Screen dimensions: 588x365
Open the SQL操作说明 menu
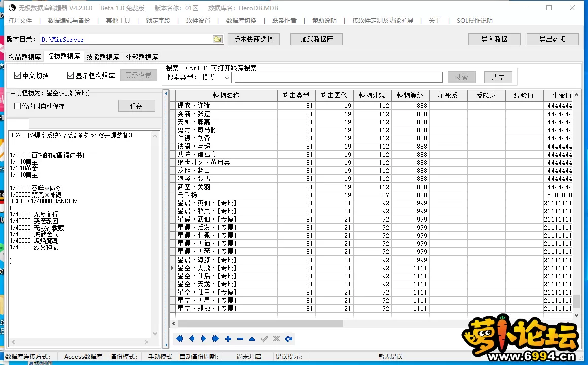pos(474,21)
